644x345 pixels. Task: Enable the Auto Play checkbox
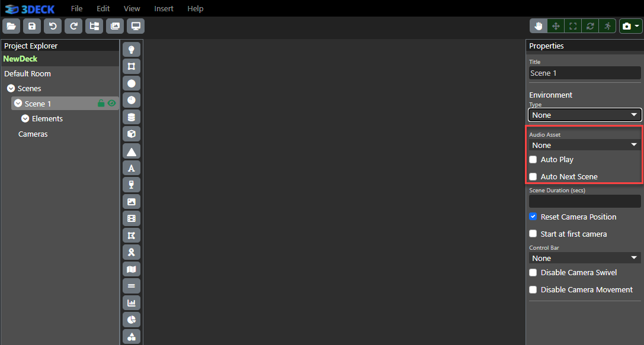tap(533, 160)
